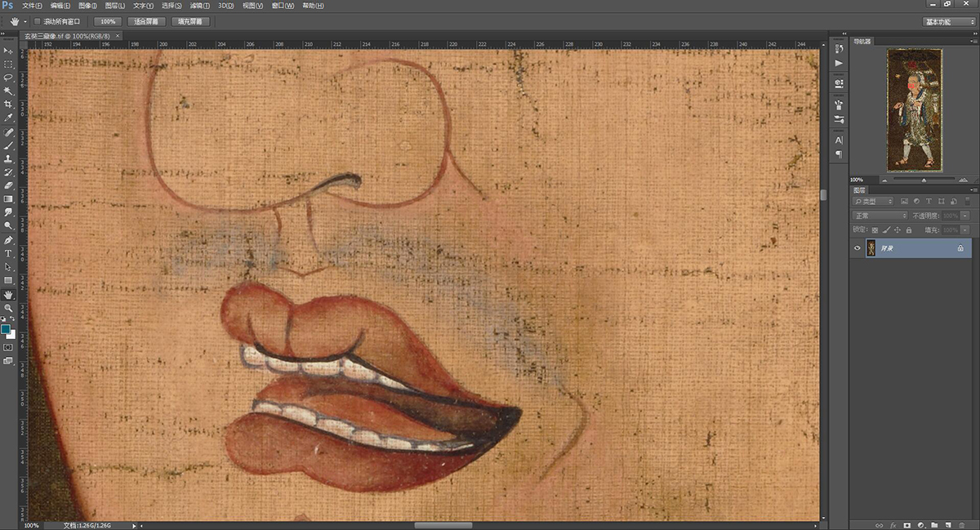Toggle lock all padlock icon
This screenshot has height=530, width=980.
coord(909,230)
